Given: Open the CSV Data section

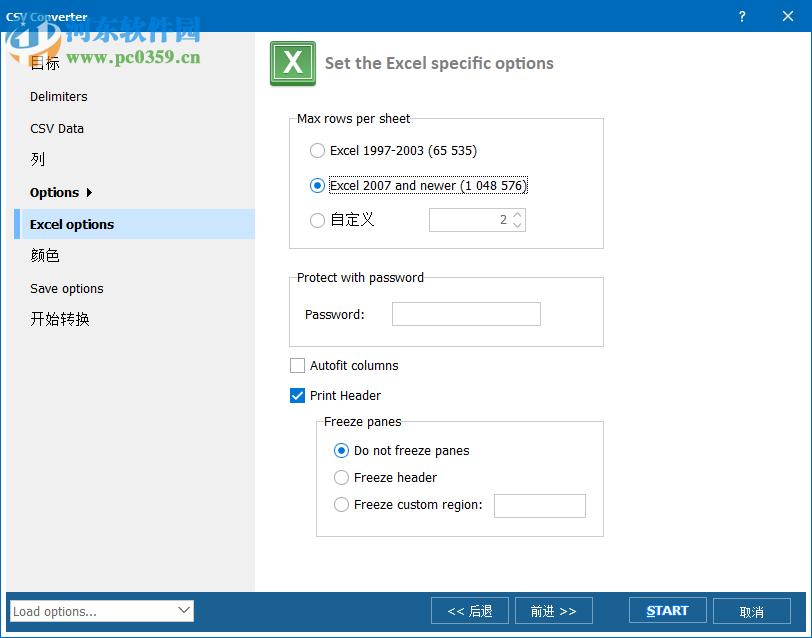Looking at the screenshot, I should [x=55, y=128].
